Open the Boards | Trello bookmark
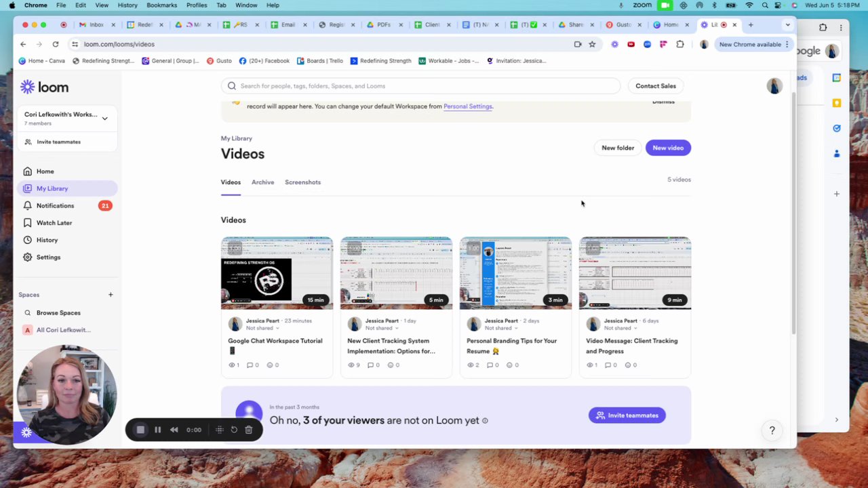Screen dimensions: 868x488 pyautogui.click(x=319, y=61)
